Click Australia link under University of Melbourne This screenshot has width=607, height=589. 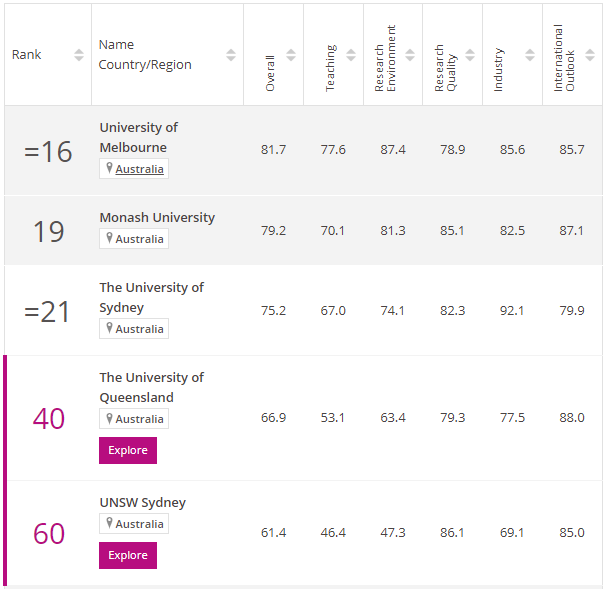pyautogui.click(x=139, y=169)
